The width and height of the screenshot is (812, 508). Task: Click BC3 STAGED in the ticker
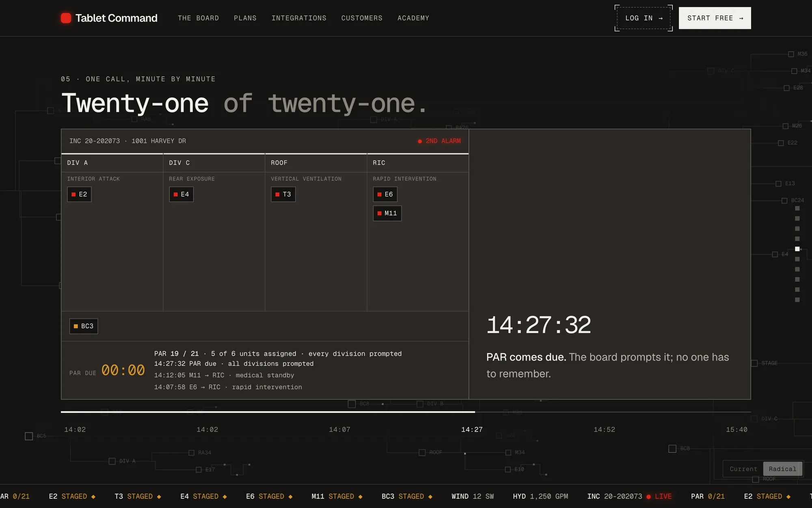point(407,497)
